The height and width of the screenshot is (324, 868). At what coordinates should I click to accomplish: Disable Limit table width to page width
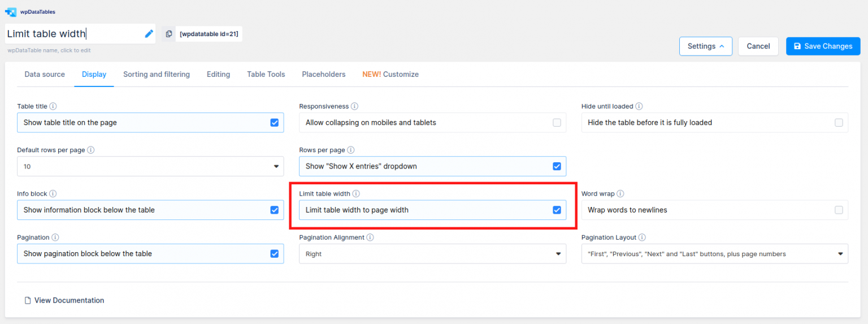(x=557, y=210)
